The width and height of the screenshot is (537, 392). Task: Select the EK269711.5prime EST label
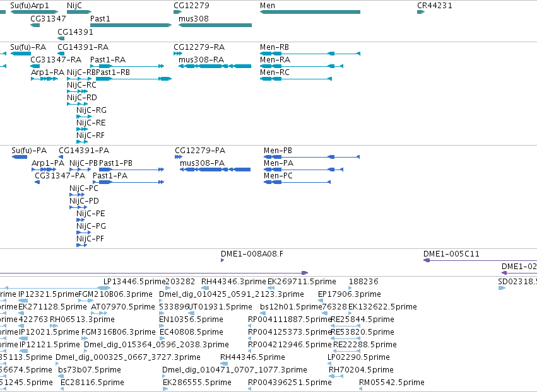[302, 282]
